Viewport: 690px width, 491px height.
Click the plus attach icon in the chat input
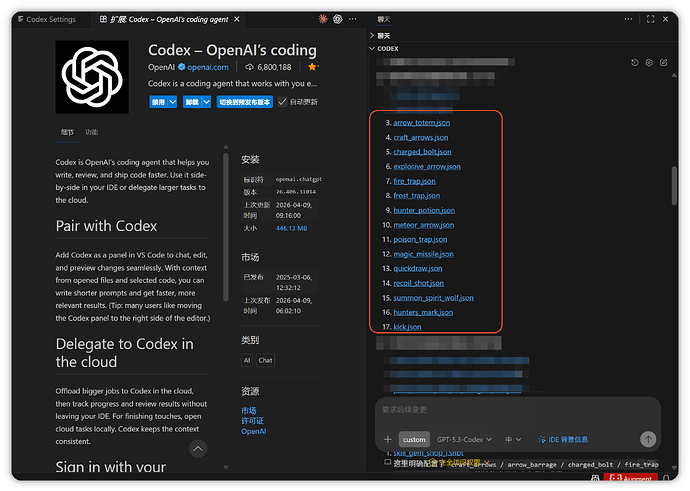388,439
